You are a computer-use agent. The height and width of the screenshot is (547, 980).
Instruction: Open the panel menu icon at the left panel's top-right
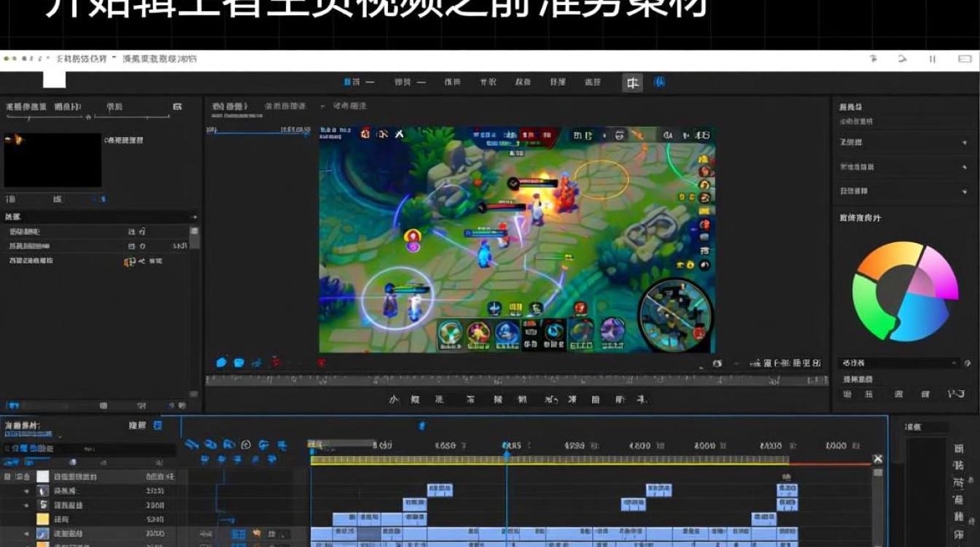click(x=177, y=106)
